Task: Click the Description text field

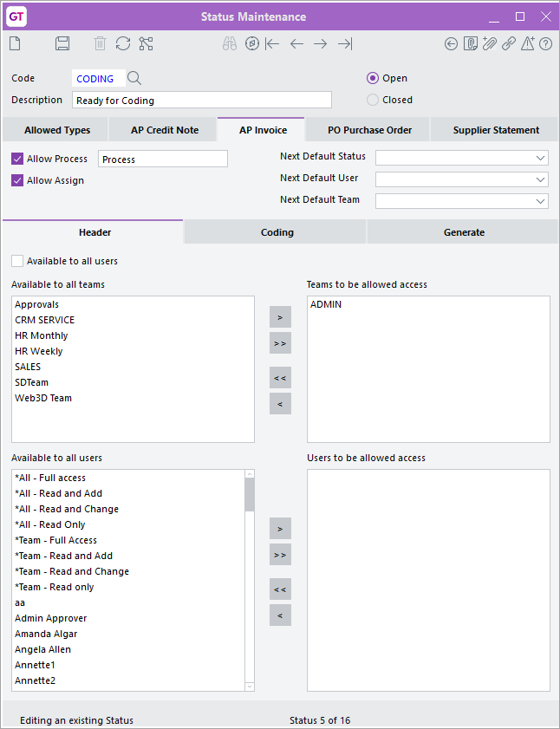Action: point(201,101)
